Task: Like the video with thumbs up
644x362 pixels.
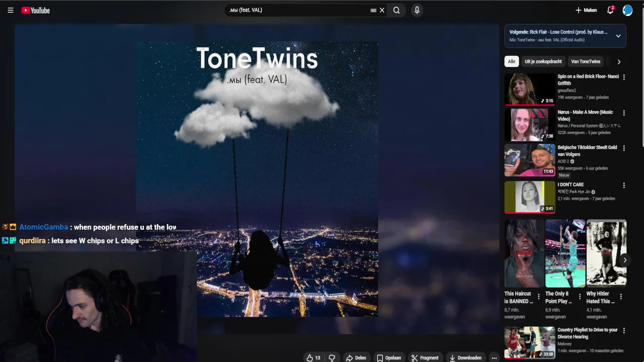Action: pos(313,358)
